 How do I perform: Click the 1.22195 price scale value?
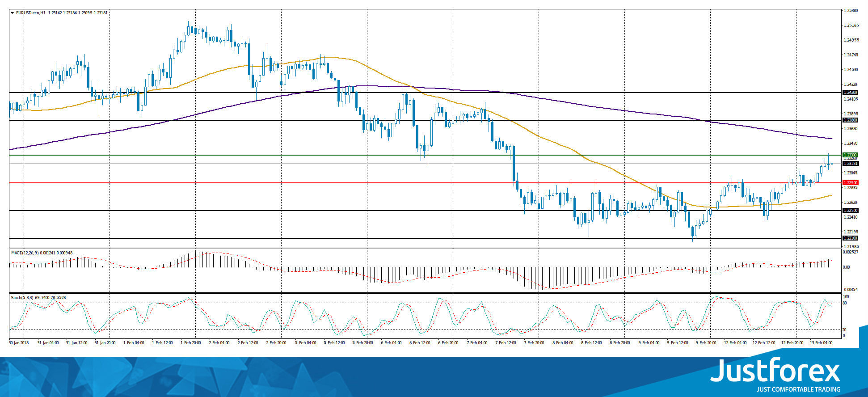[x=851, y=232]
